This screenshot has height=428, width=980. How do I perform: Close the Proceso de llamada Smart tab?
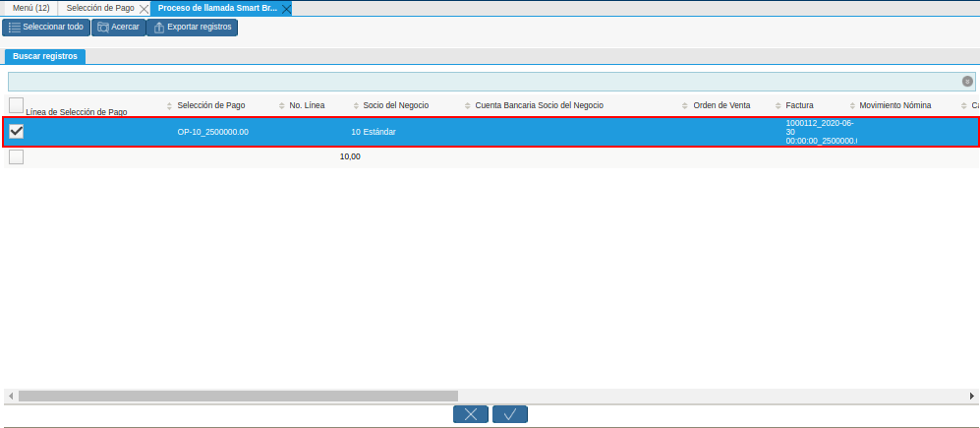(x=286, y=10)
